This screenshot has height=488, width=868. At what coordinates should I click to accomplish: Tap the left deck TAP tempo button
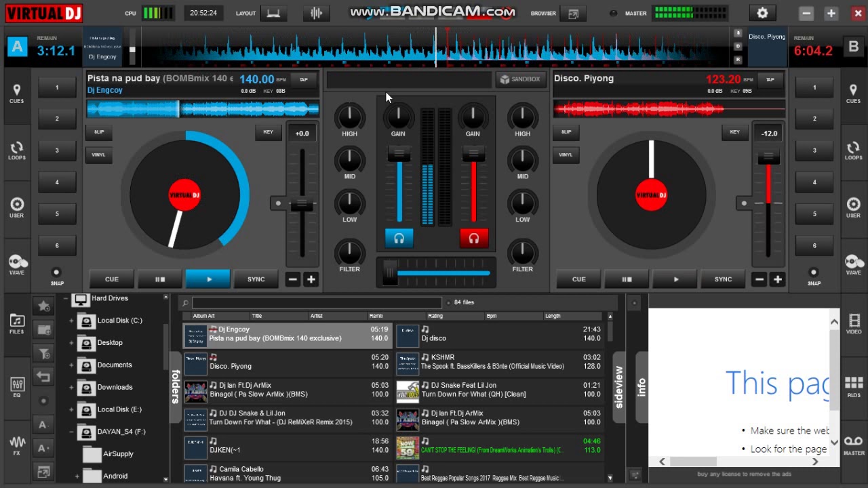coord(303,79)
